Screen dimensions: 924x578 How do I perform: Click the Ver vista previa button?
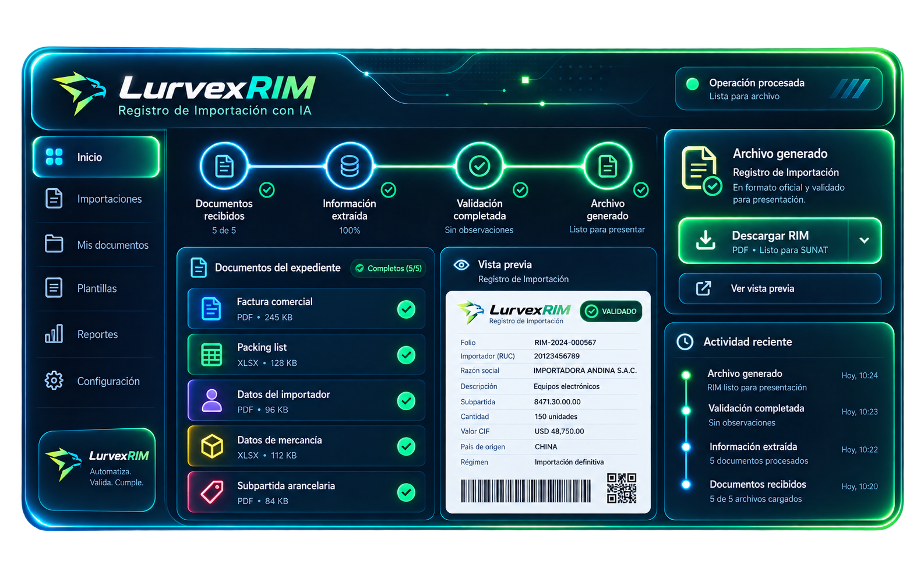(780, 288)
